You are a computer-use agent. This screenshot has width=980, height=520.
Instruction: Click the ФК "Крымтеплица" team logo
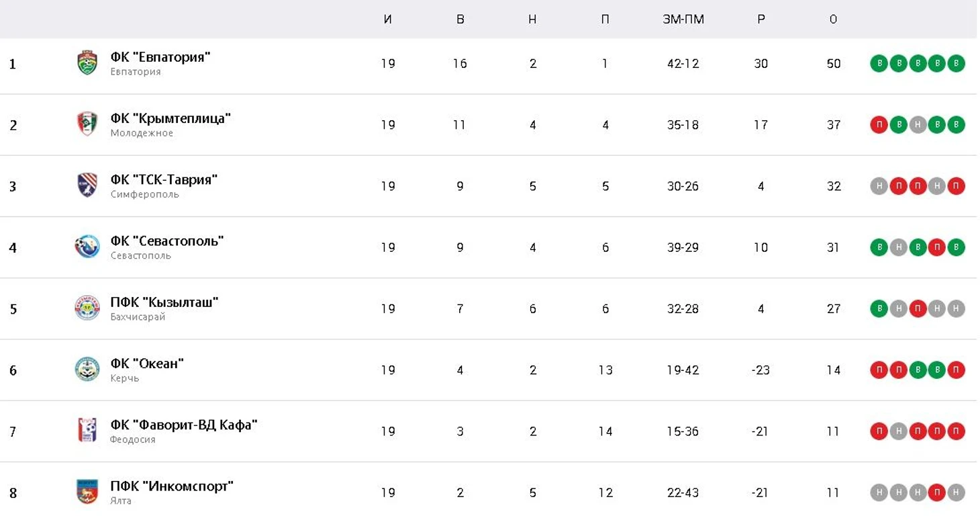[87, 124]
